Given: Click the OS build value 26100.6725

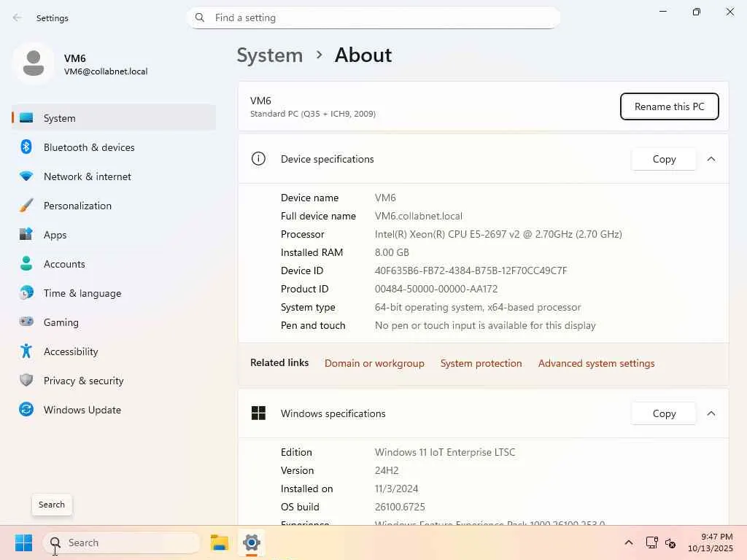Looking at the screenshot, I should click(400, 507).
